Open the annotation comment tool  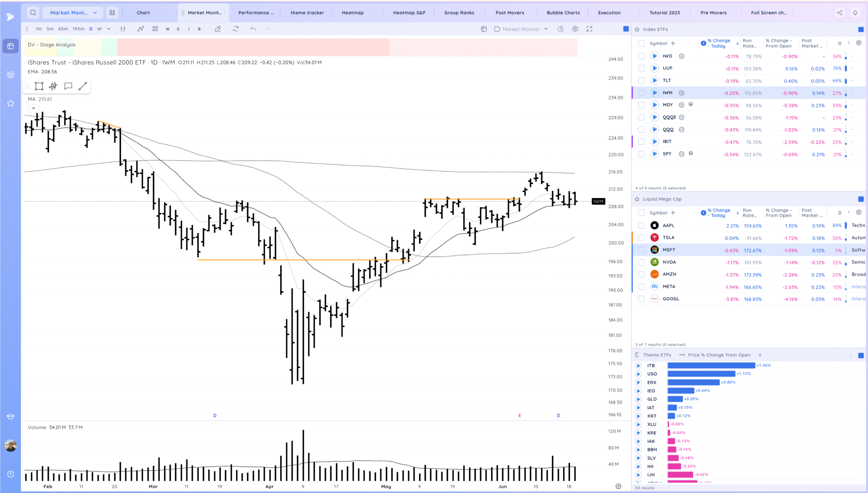click(x=68, y=86)
